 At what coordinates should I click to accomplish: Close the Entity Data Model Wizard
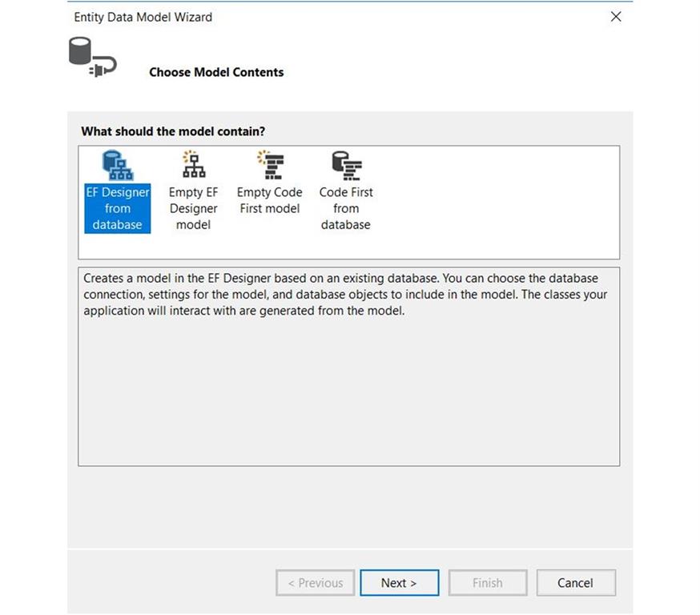[x=615, y=16]
